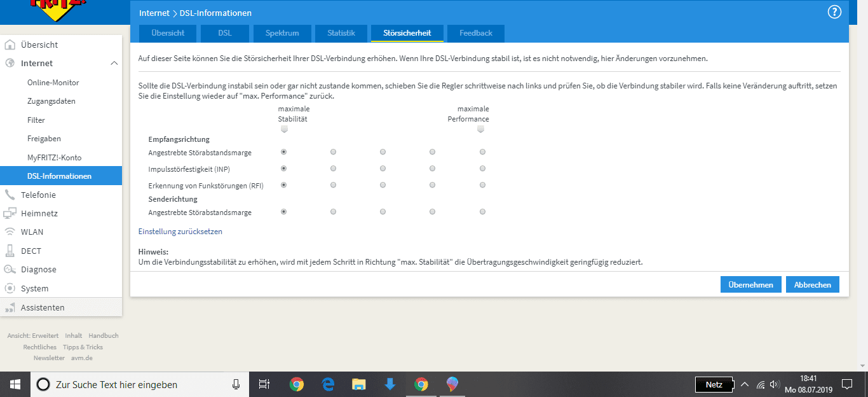Open the Handbuch footer link

(104, 335)
